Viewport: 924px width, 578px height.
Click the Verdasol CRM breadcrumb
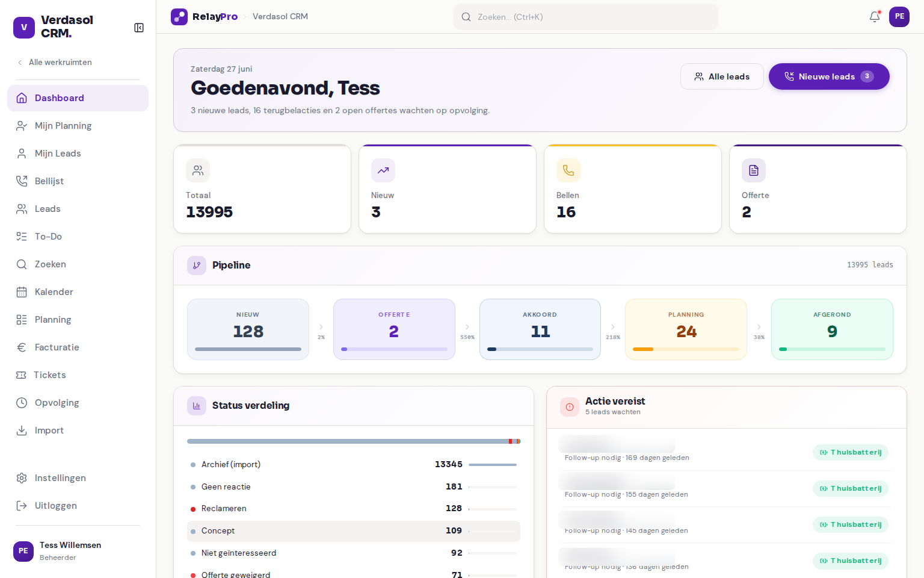pos(280,17)
